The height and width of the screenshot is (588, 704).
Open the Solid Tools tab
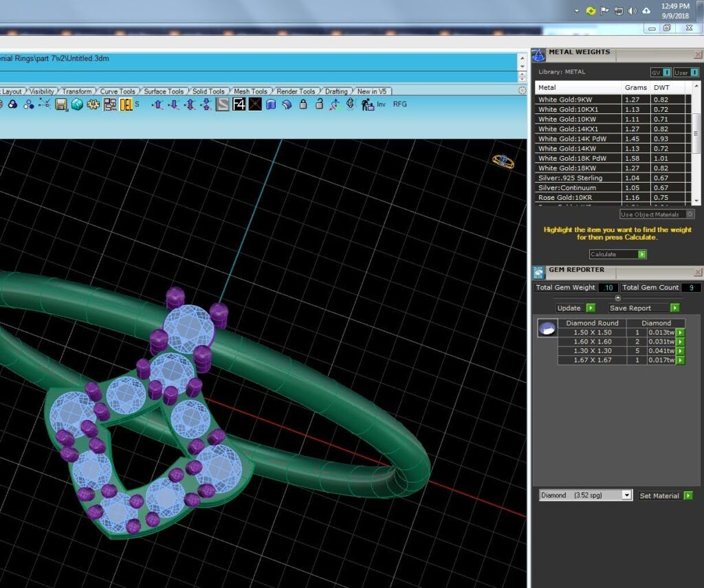[208, 91]
